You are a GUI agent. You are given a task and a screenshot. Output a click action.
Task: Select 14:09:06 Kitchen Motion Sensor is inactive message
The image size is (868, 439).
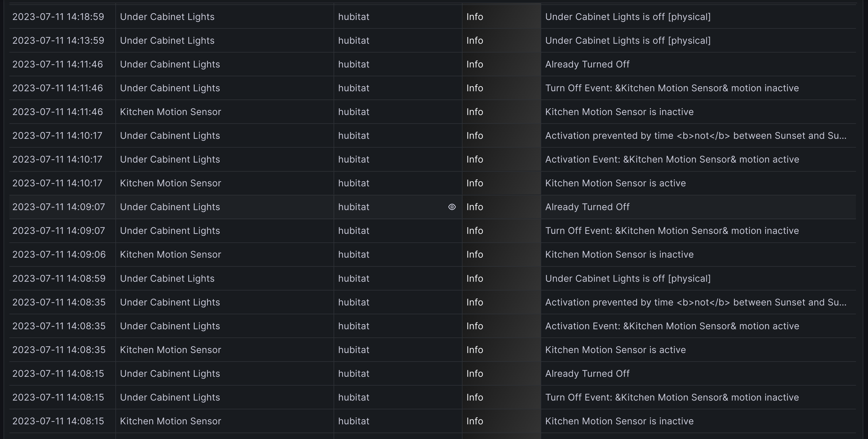coord(619,254)
